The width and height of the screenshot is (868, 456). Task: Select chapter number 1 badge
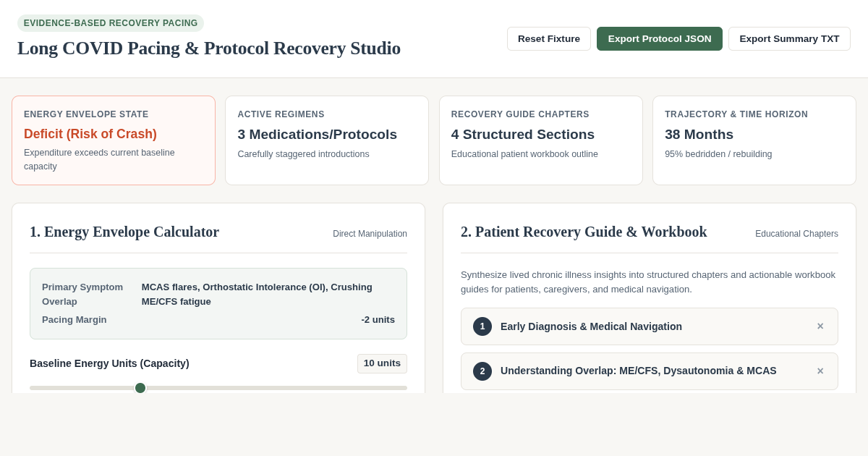point(482,326)
